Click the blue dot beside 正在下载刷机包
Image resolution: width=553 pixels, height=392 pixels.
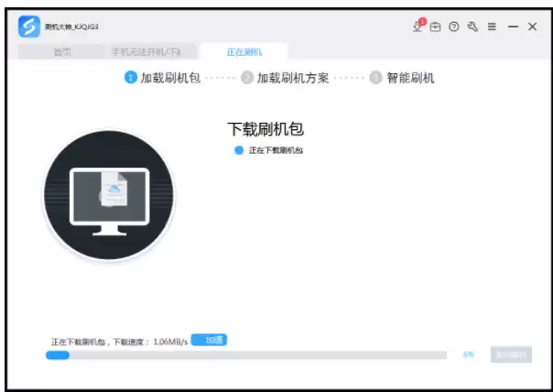point(239,150)
